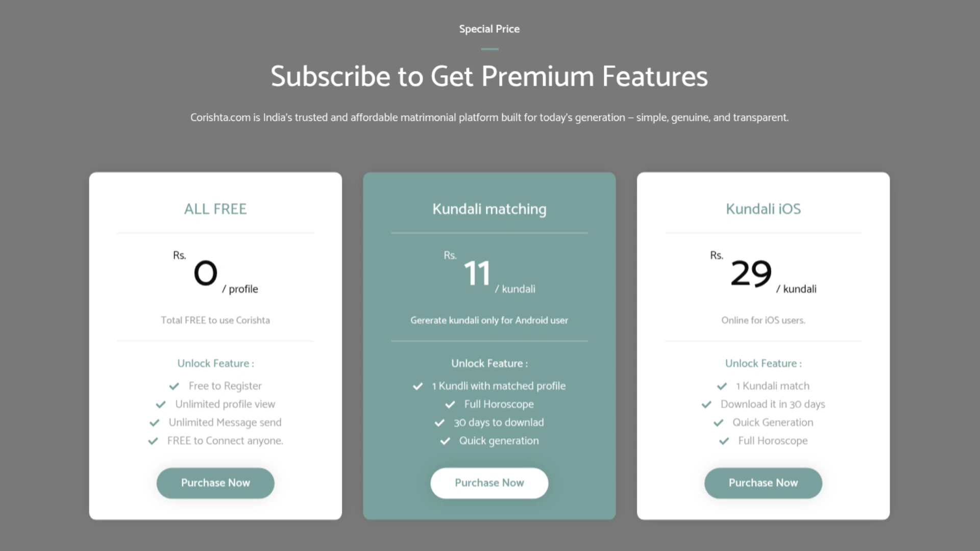The width and height of the screenshot is (980, 551).
Task: Click the checkmark next to Unlimited profile view
Action: point(161,405)
